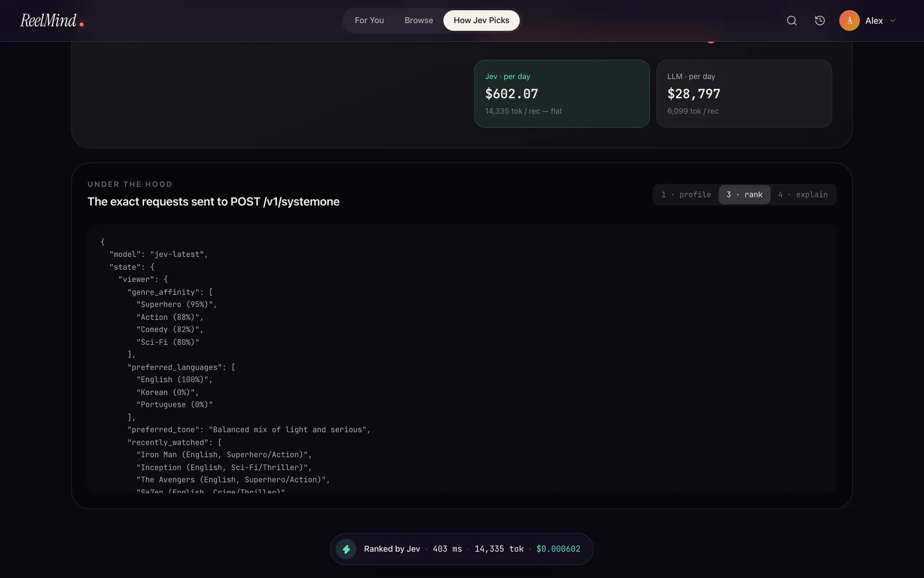The height and width of the screenshot is (578, 924).
Task: Click the 14,335 tok footer value
Action: click(x=499, y=549)
